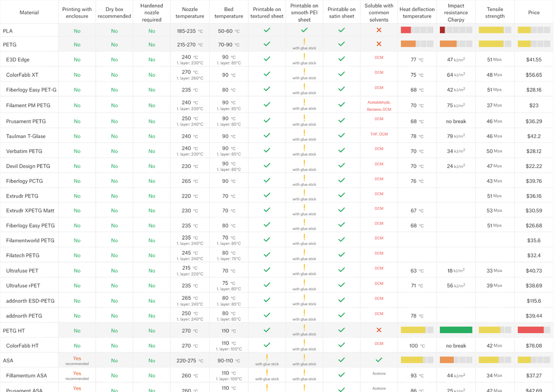The width and height of the screenshot is (554, 392).
Task: Click the green checkmark for PLA on textured sheet
Action: point(267,30)
